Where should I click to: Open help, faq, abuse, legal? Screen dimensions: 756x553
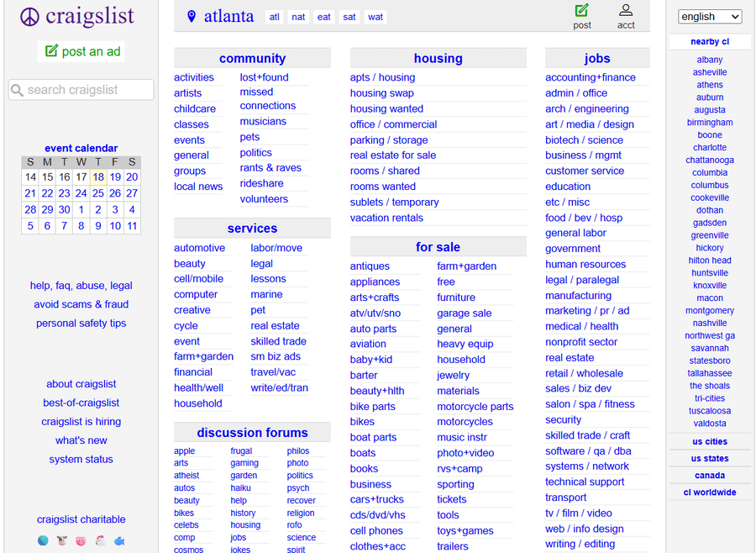tap(81, 286)
